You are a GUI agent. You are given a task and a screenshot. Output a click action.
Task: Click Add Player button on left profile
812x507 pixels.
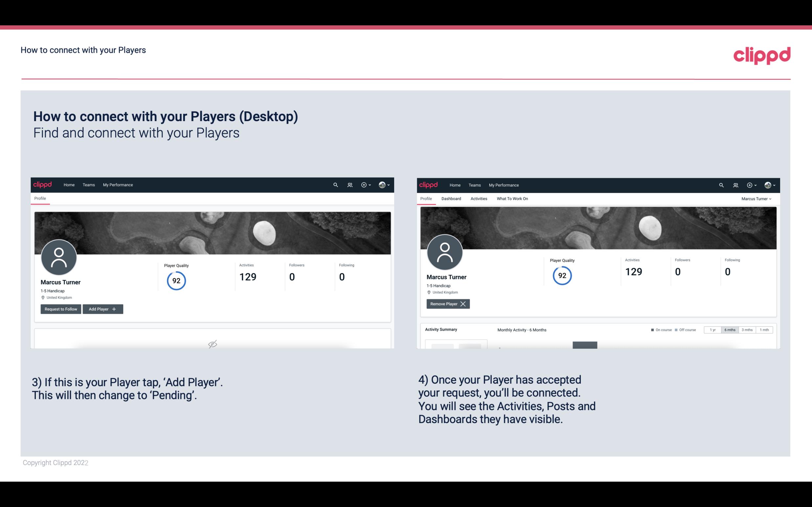pos(102,308)
